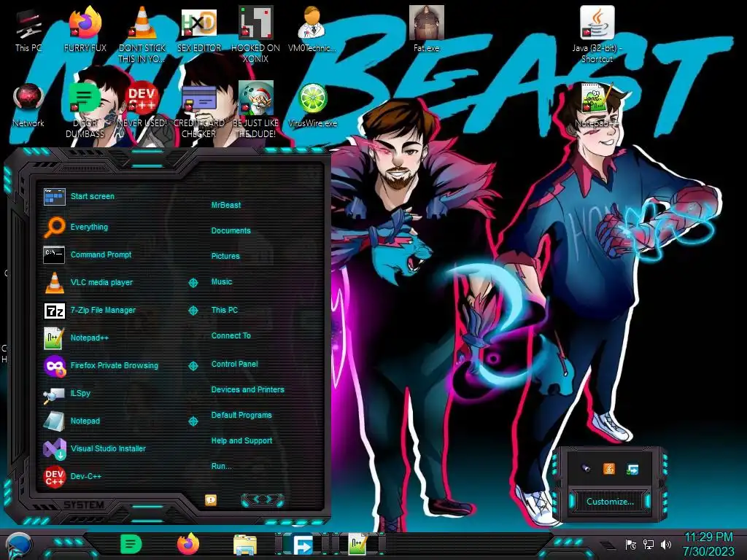
Task: Expand the 7-Zip File Manager jump list
Action: [x=193, y=311]
